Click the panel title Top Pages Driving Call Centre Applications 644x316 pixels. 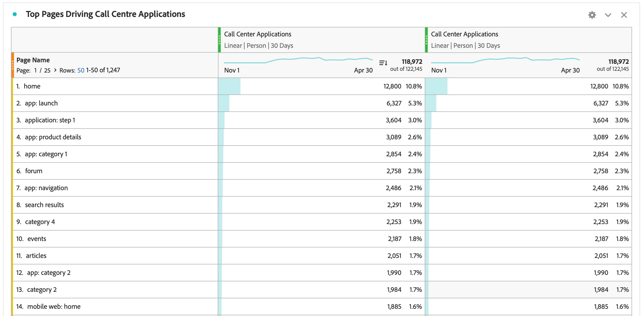click(105, 14)
